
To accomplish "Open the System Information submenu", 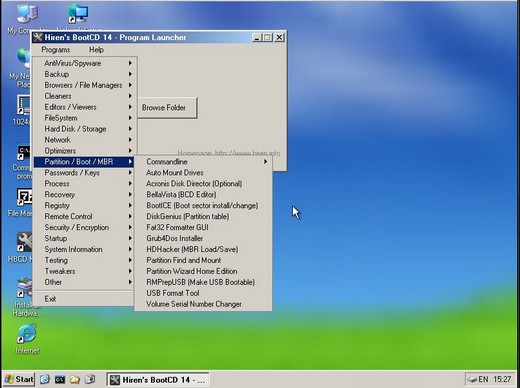I will (84, 250).
